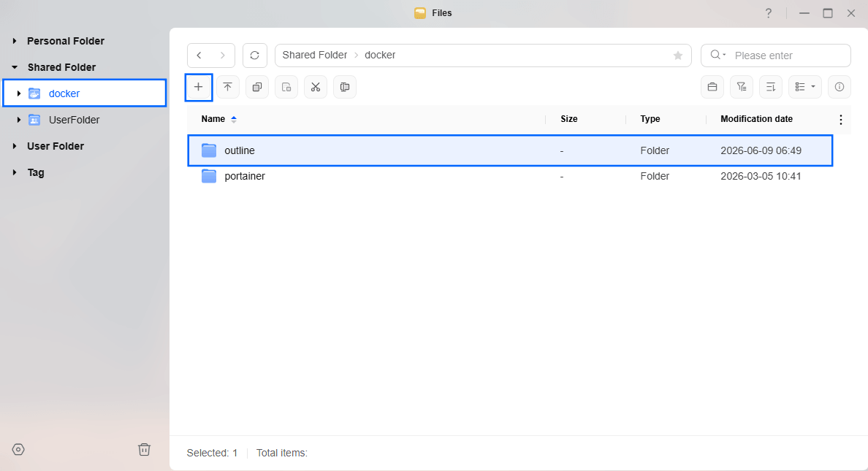
Task: Expand the UserFolder tree node arrow
Action: point(19,120)
